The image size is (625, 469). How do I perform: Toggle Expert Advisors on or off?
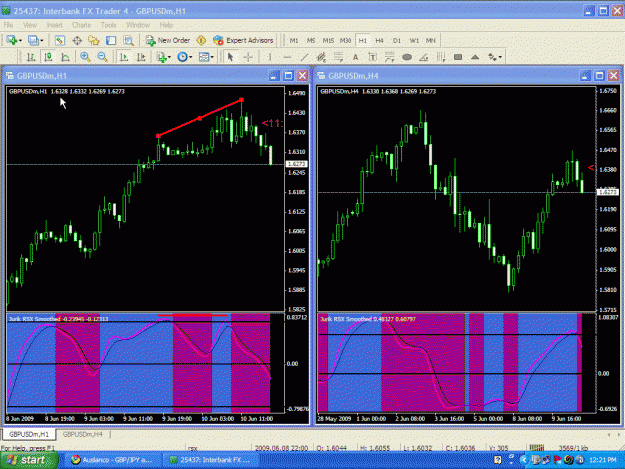[x=243, y=40]
